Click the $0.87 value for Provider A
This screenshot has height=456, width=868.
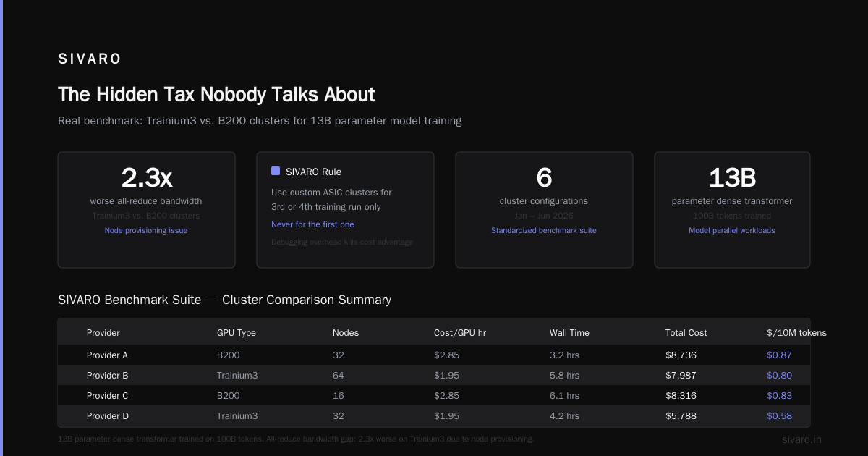click(x=779, y=355)
